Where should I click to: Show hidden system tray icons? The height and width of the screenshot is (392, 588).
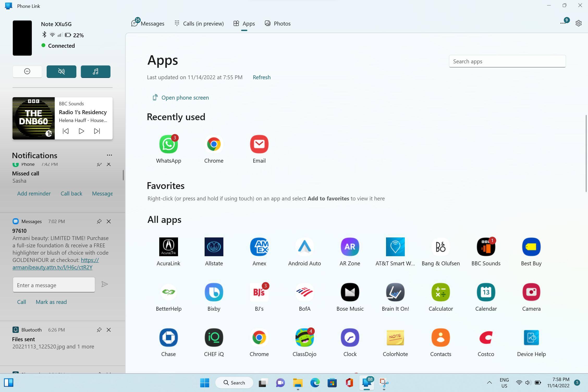(x=489, y=383)
